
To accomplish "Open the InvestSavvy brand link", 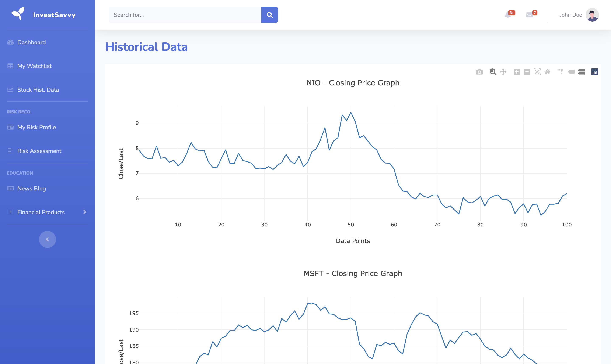I will pyautogui.click(x=47, y=15).
